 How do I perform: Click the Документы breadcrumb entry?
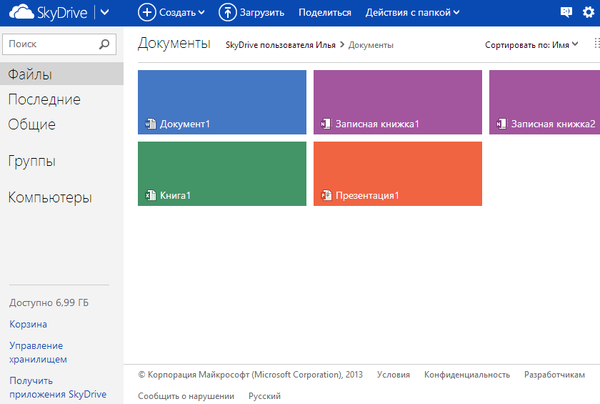(371, 45)
